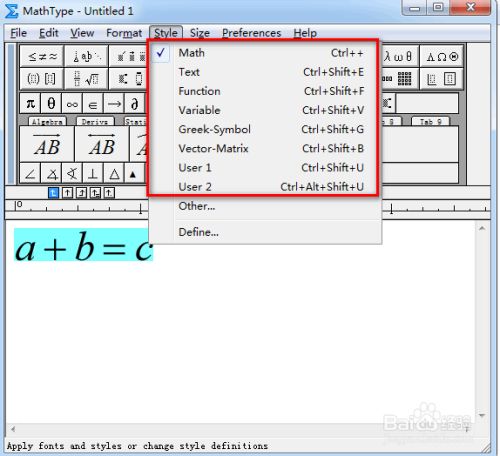Click the highlighted equation a+b=c
Viewport: 500px width, 456px height.
84,245
